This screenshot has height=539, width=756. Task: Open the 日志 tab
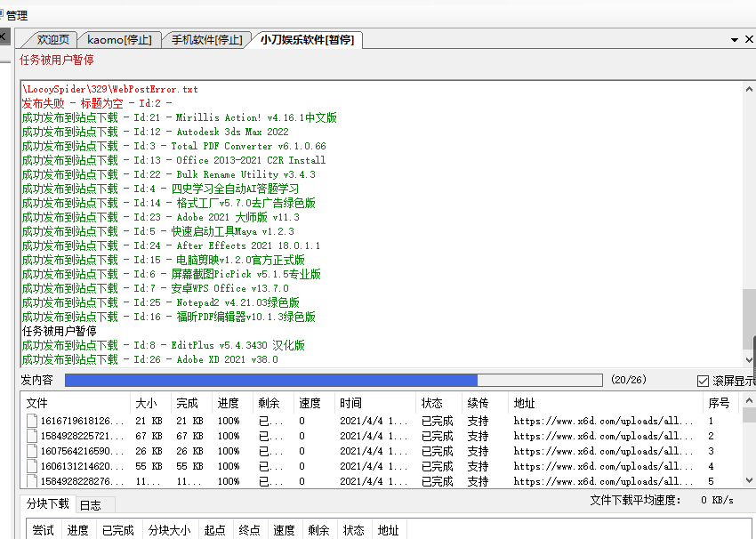coord(91,505)
